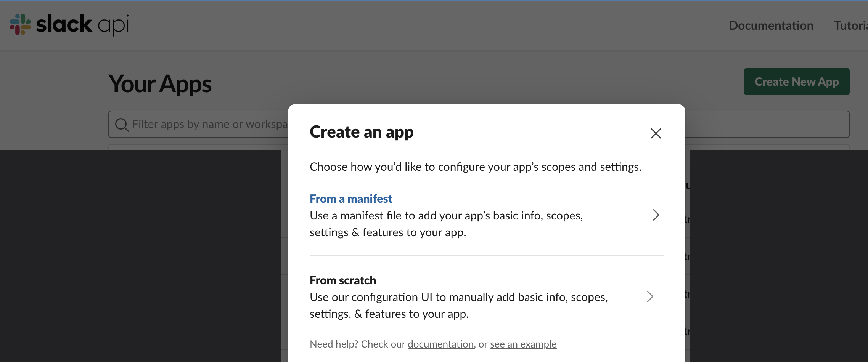The image size is (868, 362).
Task: Click the configuration UI description text
Action: (458, 305)
